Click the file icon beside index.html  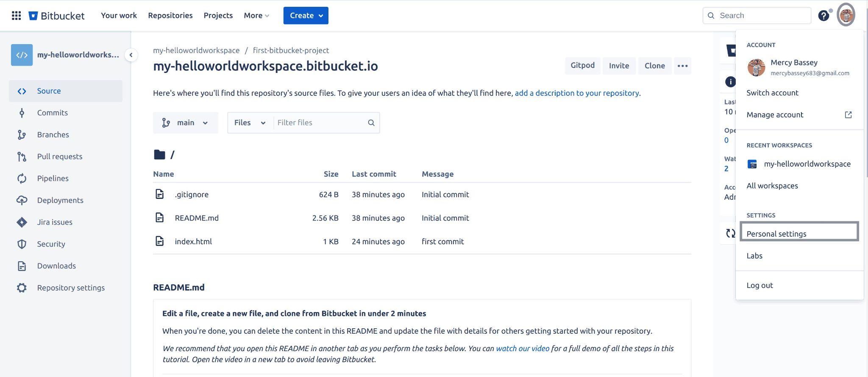coord(159,242)
